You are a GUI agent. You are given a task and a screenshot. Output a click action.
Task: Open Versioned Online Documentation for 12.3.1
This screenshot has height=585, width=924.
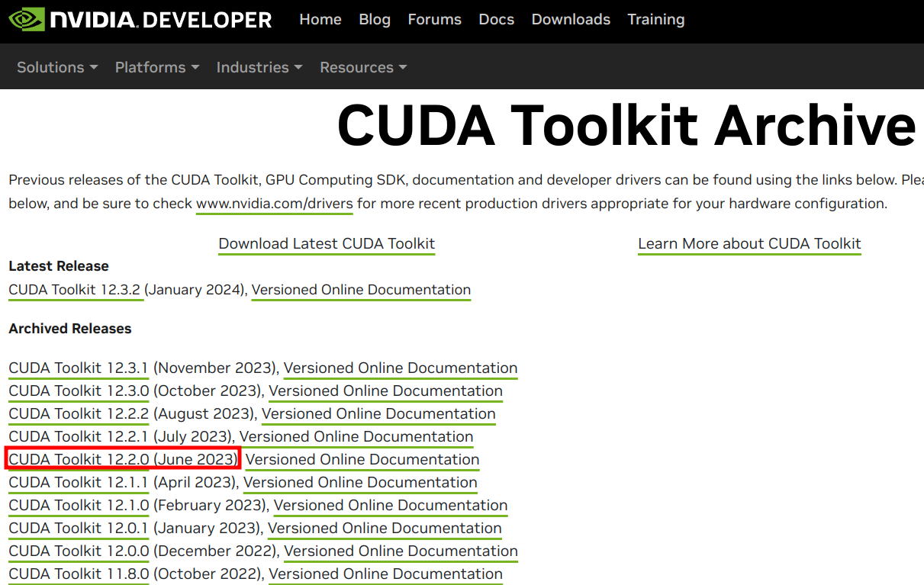coord(401,368)
